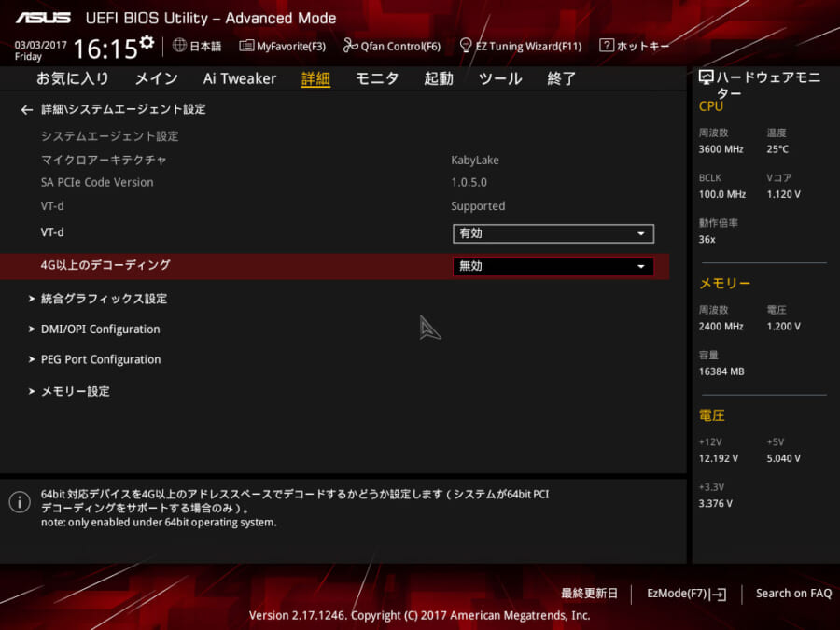Click the hotkey question mark icon
Image resolution: width=840 pixels, height=630 pixels.
606,46
